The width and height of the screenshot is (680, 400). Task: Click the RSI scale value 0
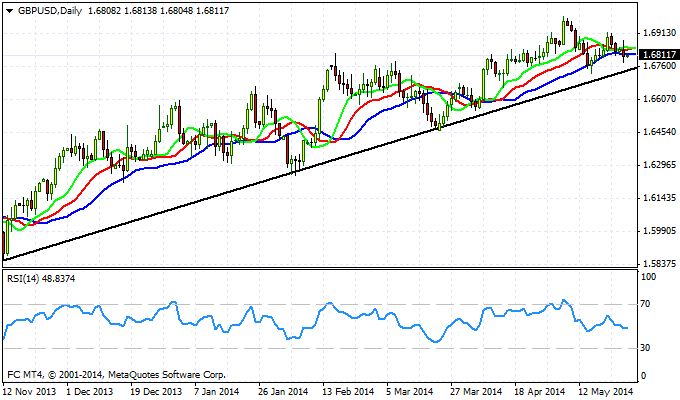644,376
